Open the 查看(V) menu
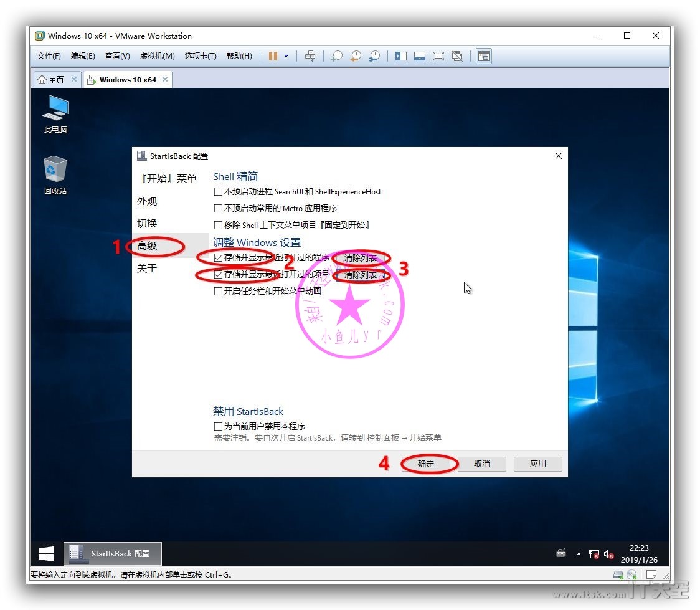The height and width of the screenshot is (610, 700). click(118, 56)
